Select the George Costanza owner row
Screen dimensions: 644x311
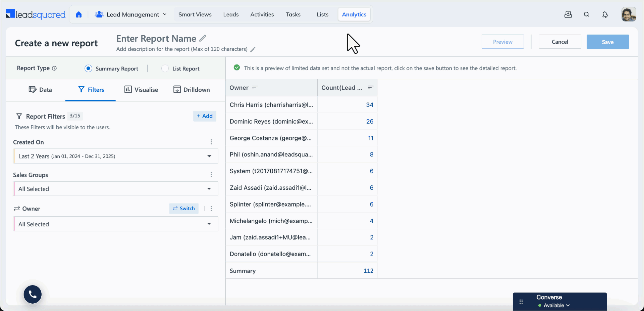(301, 138)
